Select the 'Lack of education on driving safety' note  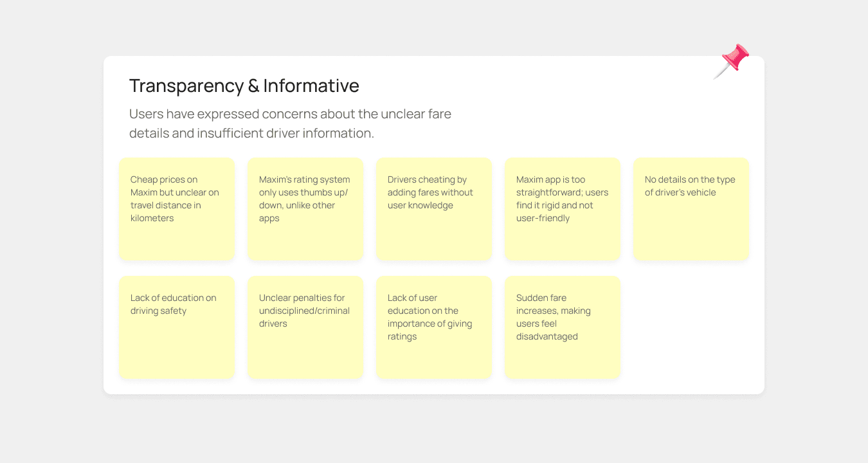[x=177, y=327]
